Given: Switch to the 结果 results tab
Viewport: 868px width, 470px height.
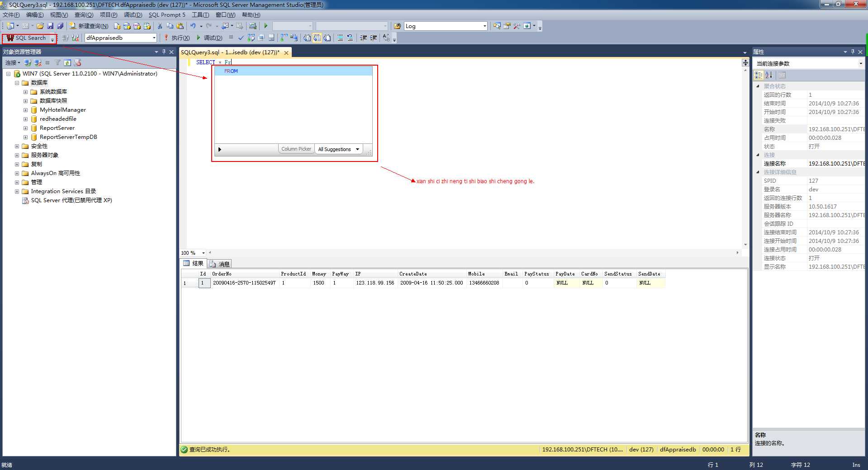Looking at the screenshot, I should pos(194,263).
